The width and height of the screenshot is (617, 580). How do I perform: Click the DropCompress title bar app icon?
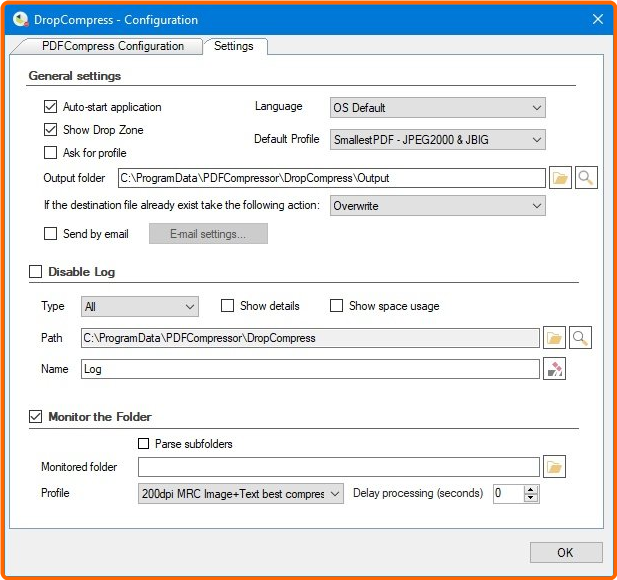(20, 19)
